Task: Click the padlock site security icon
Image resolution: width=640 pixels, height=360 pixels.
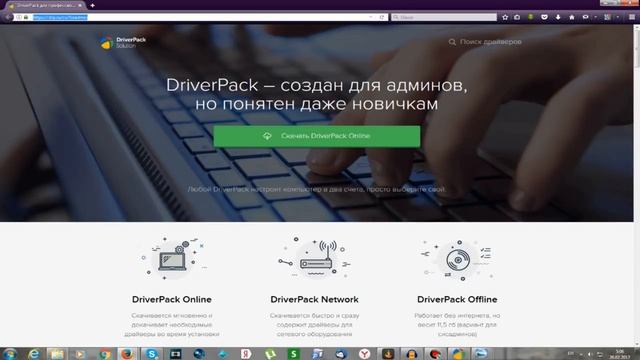Action: pyautogui.click(x=26, y=17)
